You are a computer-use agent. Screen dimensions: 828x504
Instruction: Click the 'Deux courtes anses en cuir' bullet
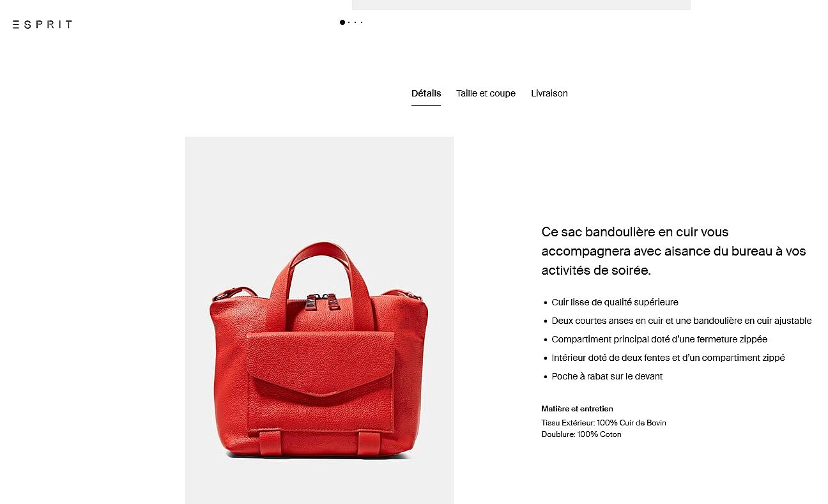click(x=682, y=321)
